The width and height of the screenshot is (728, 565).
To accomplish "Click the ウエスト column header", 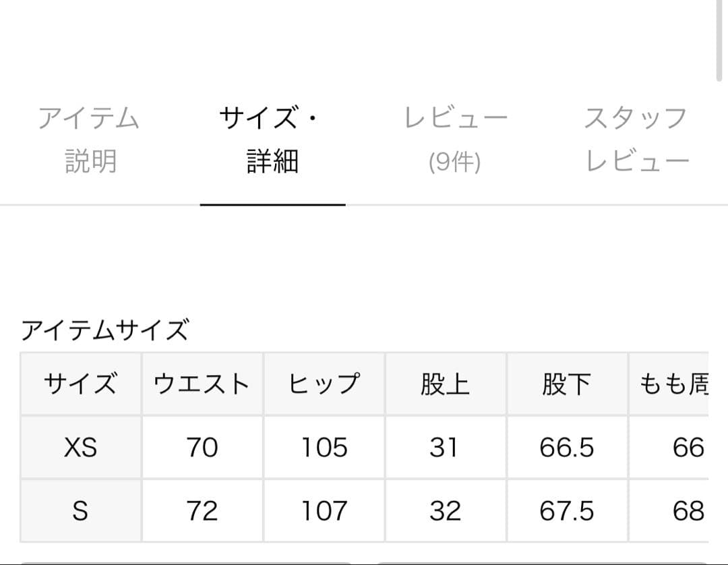I will tap(202, 384).
